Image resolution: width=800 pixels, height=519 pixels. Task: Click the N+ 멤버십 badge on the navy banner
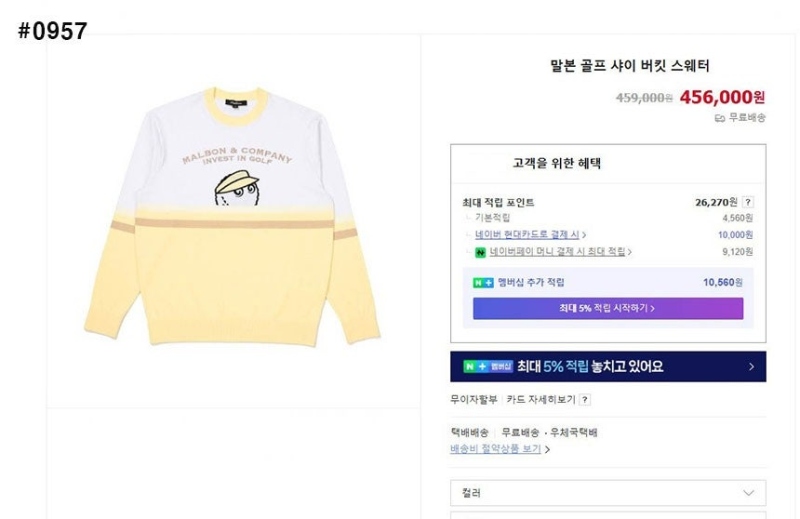(x=488, y=366)
